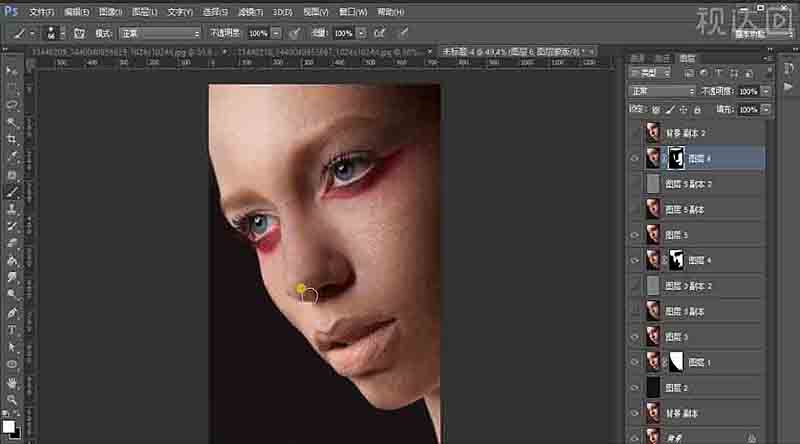
Task: Show the 图层 5 副本 2 layer
Action: (635, 184)
